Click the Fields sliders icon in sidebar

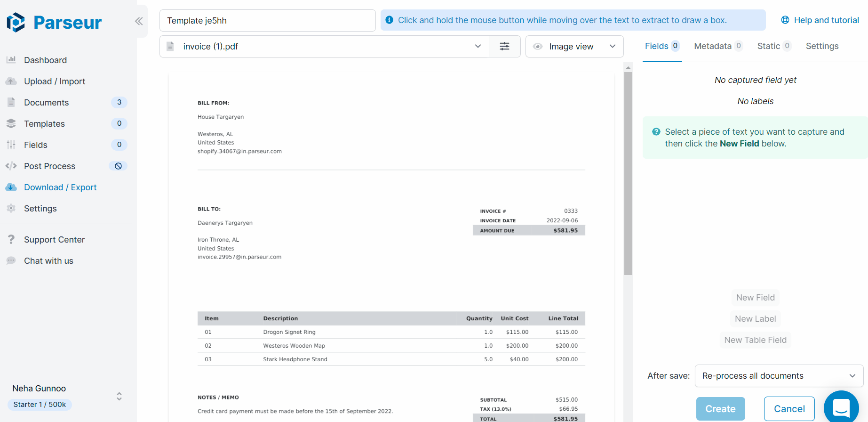[x=11, y=145]
